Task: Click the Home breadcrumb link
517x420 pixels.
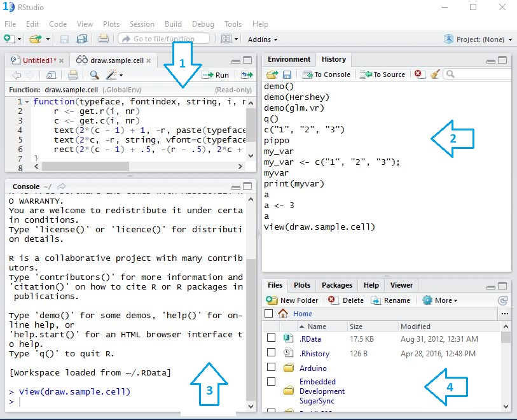Action: click(302, 314)
